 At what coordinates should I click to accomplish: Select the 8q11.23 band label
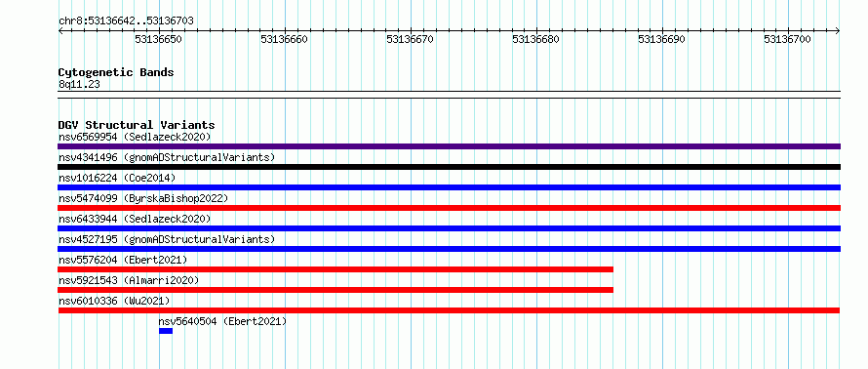[79, 85]
